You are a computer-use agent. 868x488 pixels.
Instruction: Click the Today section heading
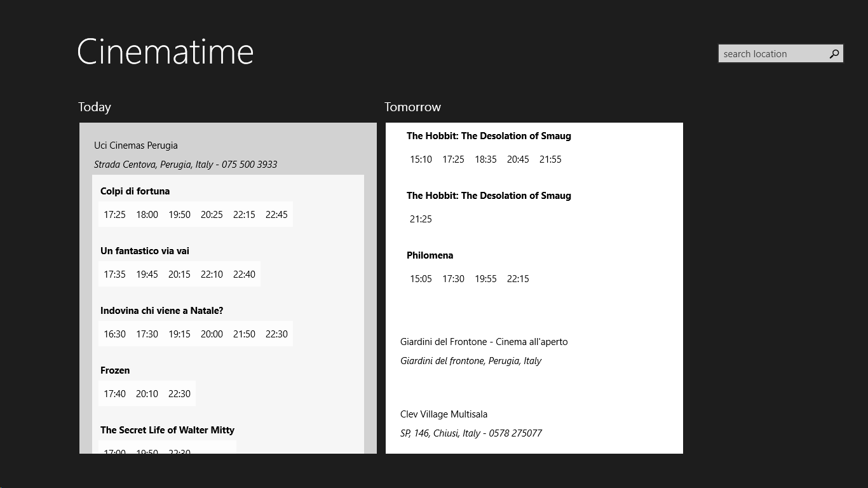coord(95,107)
